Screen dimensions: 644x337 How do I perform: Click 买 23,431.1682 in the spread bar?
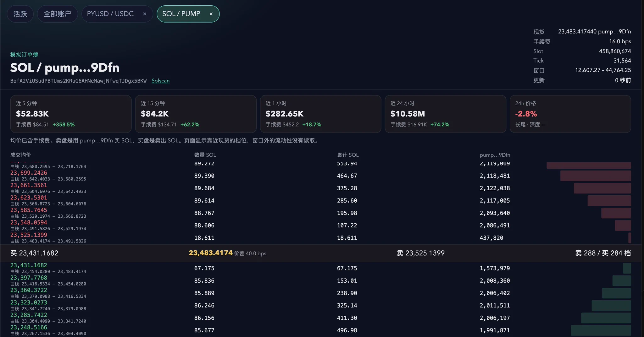(x=34, y=253)
